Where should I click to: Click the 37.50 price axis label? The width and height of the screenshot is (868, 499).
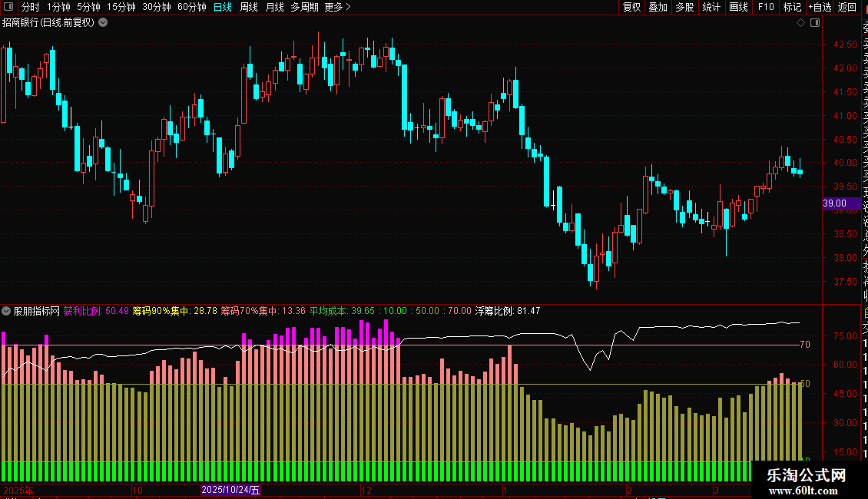pos(845,282)
